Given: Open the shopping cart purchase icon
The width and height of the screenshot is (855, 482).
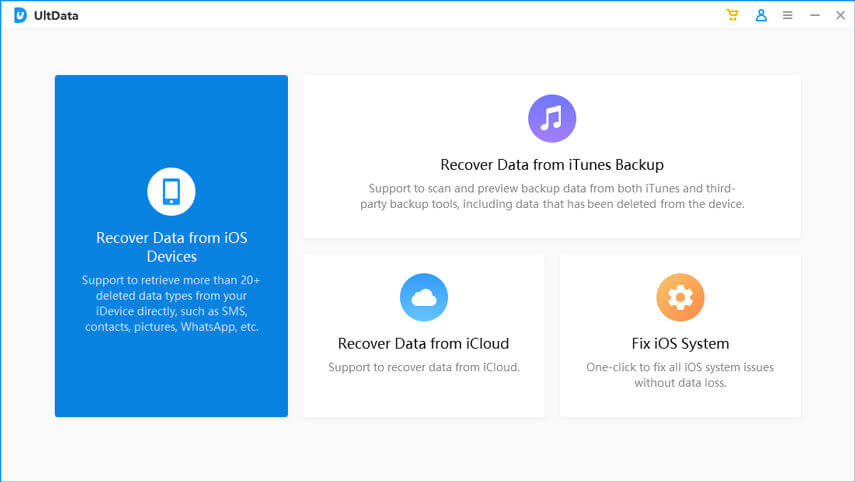Looking at the screenshot, I should (x=733, y=15).
